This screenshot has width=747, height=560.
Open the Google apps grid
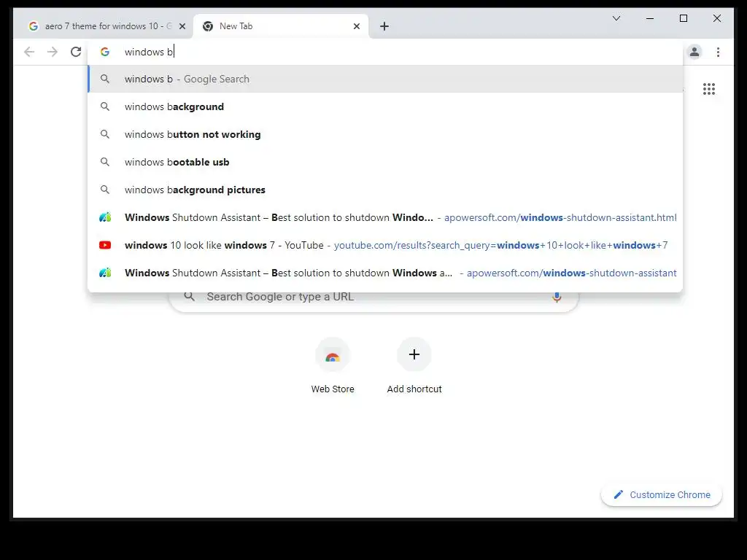point(709,88)
